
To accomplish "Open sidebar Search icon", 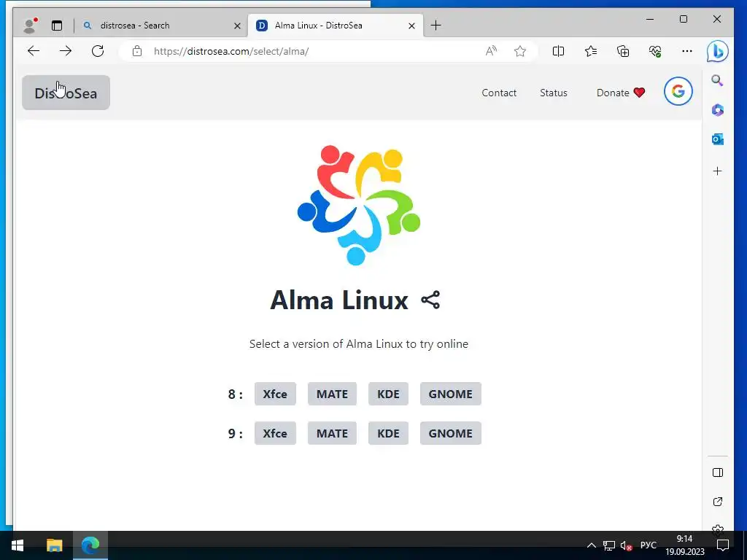I will [718, 80].
